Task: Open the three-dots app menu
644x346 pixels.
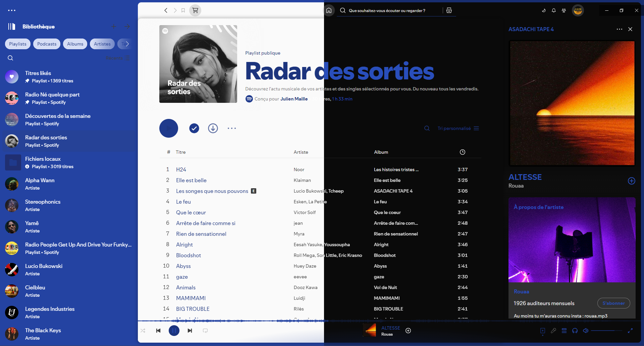Action: click(x=12, y=10)
